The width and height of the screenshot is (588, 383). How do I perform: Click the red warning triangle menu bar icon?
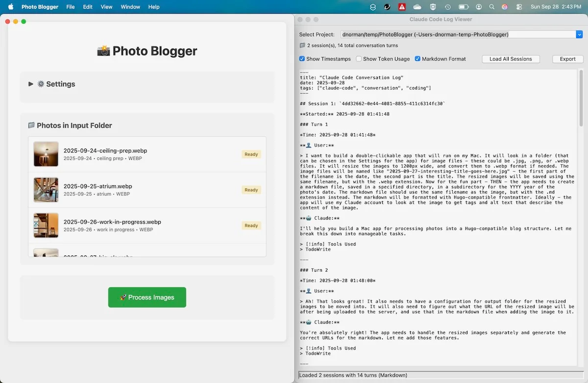coord(401,7)
